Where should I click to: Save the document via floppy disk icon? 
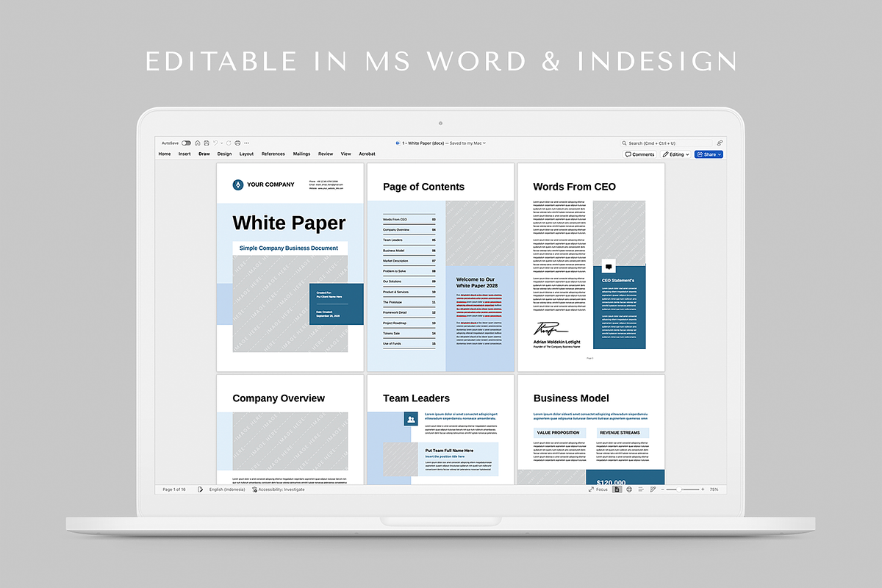point(207,143)
